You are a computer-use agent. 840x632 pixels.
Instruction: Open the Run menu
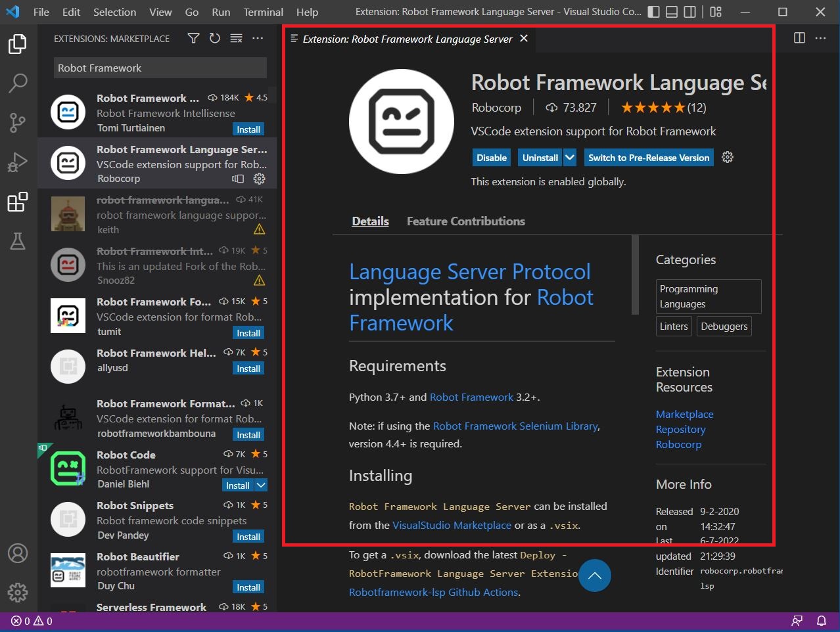pyautogui.click(x=221, y=12)
